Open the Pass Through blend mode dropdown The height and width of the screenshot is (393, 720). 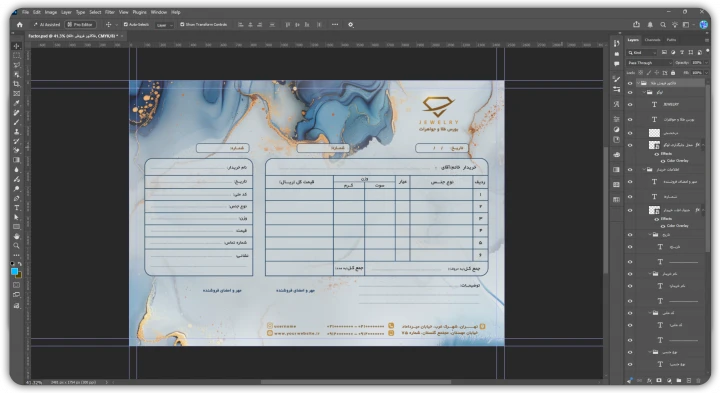coord(649,63)
